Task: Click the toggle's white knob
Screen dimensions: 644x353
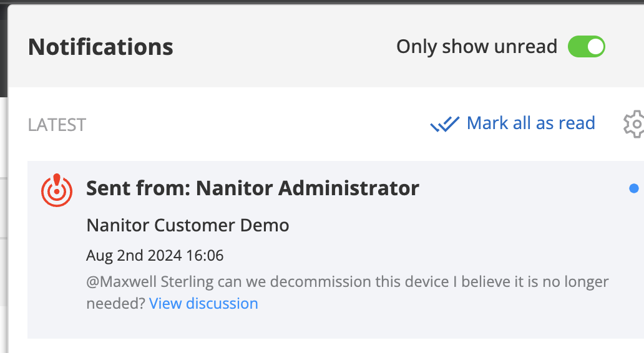Action: [595, 47]
